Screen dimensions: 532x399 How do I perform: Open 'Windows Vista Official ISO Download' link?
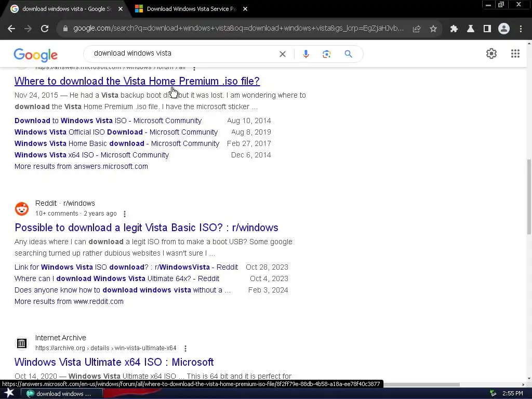coord(116,132)
